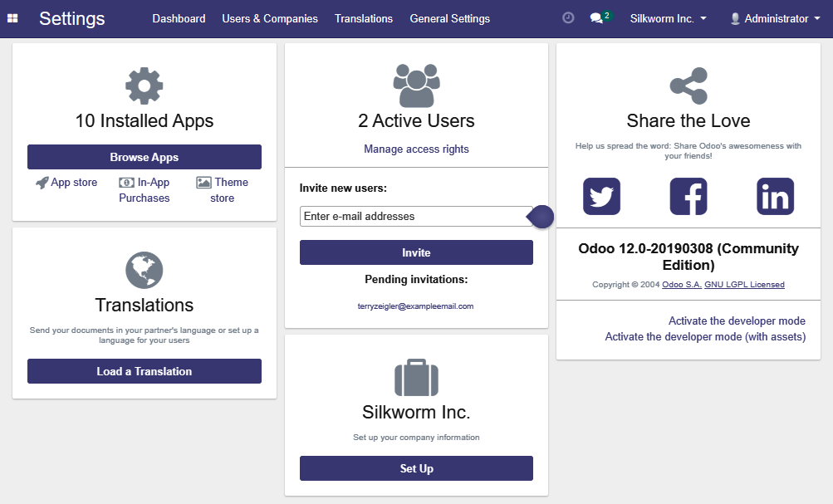Image resolution: width=833 pixels, height=504 pixels.
Task: Open the Odoo S.A. link
Action: pos(682,285)
